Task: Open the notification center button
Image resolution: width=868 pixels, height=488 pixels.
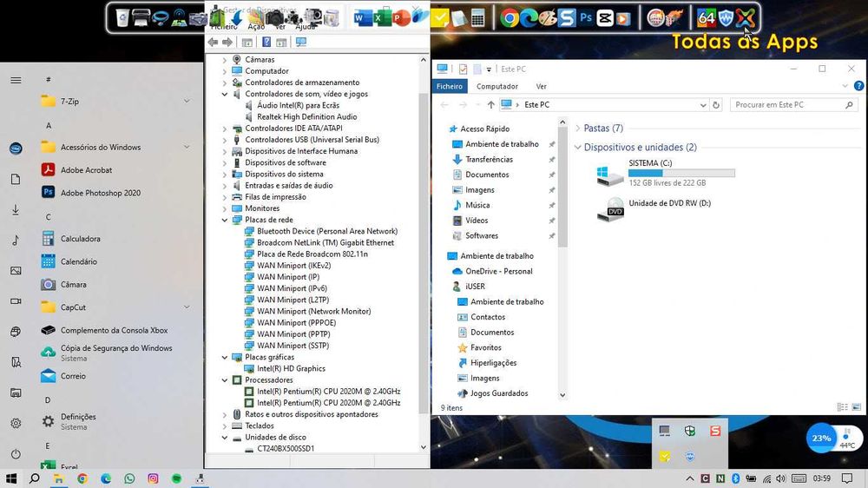Action: (846, 478)
